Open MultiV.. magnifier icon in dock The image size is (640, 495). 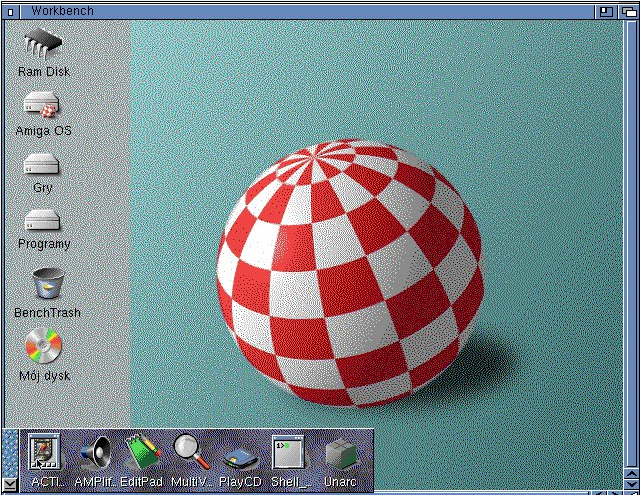191,451
